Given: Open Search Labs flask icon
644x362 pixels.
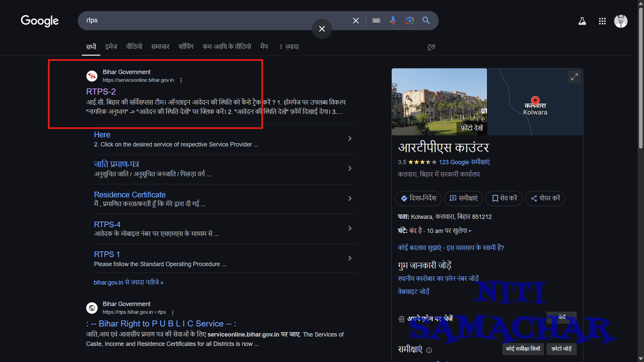Looking at the screenshot, I should tap(582, 21).
